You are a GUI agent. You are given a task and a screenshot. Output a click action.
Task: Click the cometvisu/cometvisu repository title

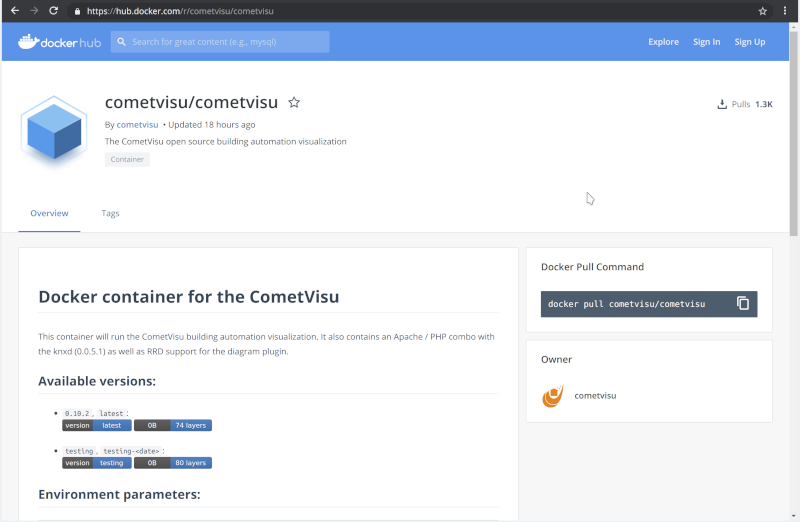[191, 102]
